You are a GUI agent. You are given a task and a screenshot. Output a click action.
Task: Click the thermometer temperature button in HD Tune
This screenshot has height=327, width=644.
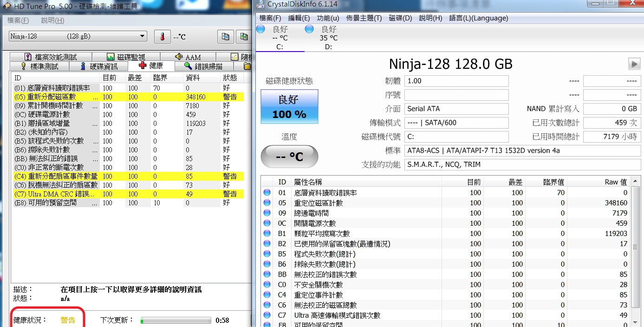(x=162, y=37)
